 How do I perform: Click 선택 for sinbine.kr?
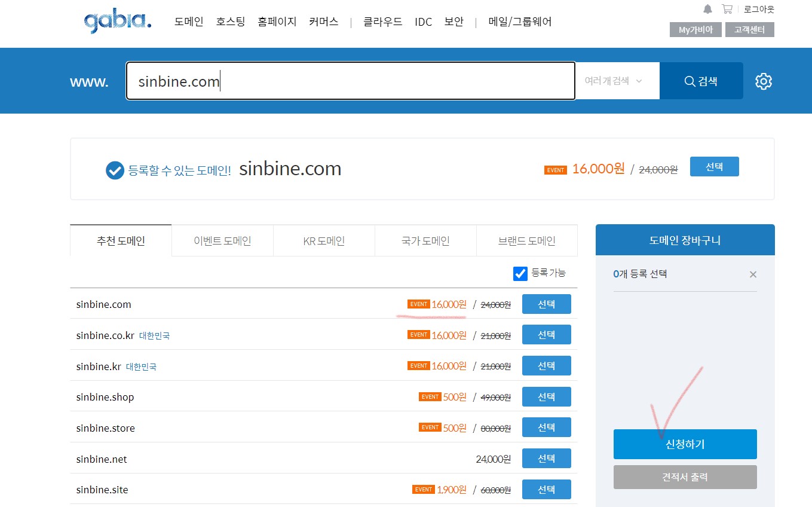tap(547, 366)
